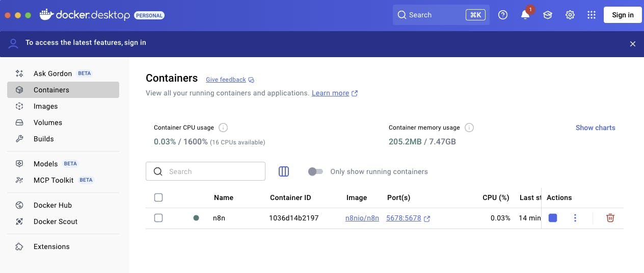
Task: Open the column chooser icon
Action: (x=284, y=171)
